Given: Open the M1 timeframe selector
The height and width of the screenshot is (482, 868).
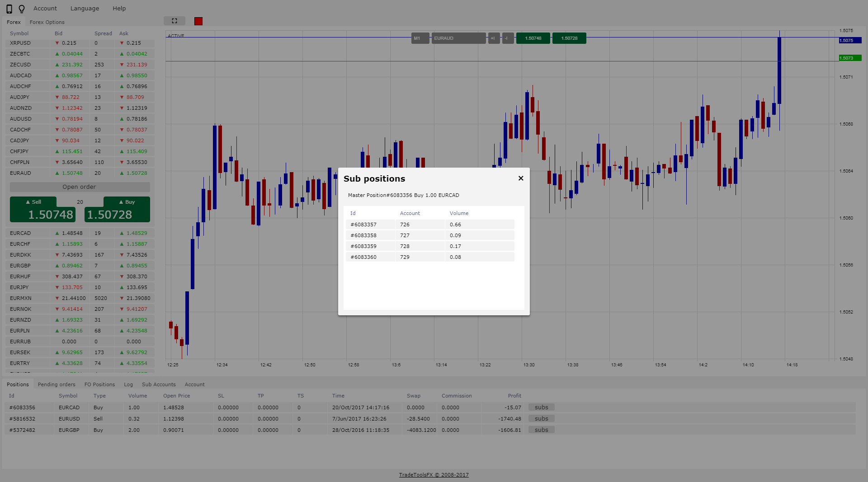Looking at the screenshot, I should pos(420,38).
